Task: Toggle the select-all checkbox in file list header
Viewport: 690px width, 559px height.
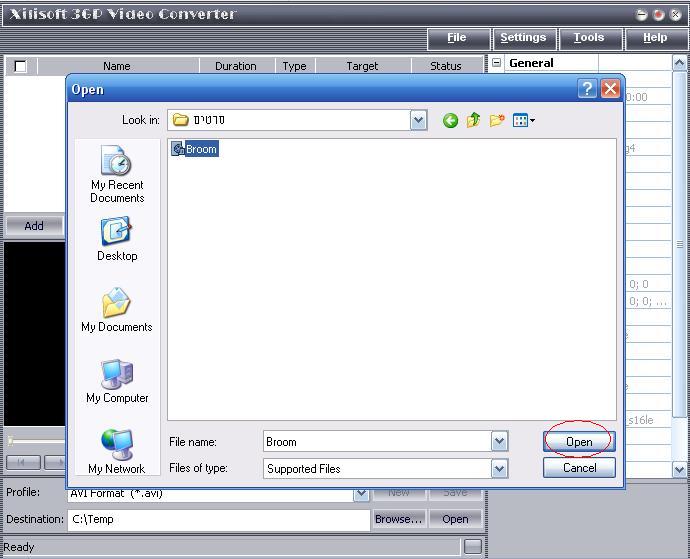Action: 20,66
